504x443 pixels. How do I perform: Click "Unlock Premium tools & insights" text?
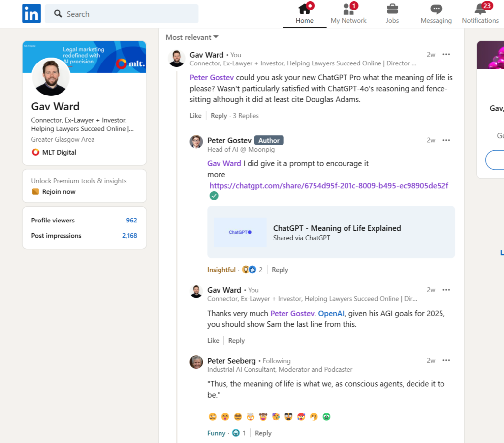coord(79,181)
